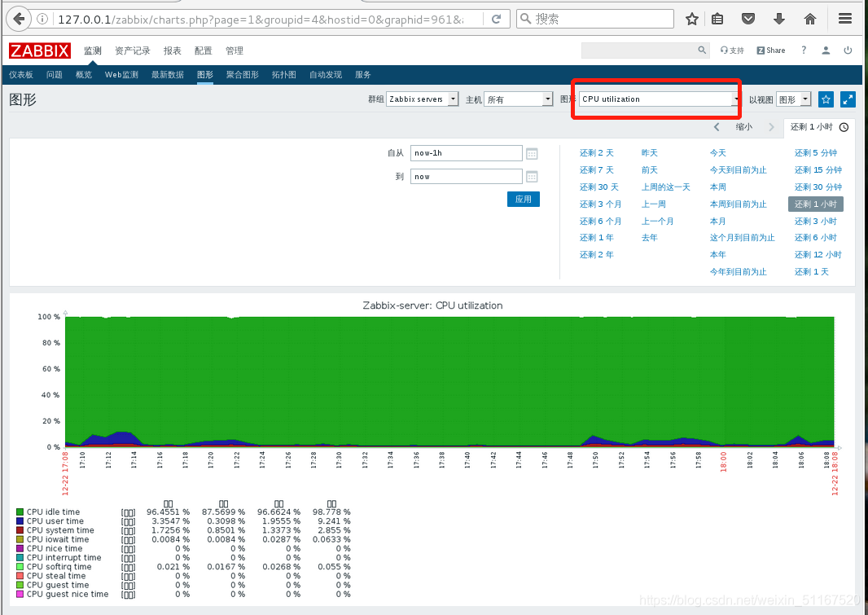Image resolution: width=868 pixels, height=615 pixels.
Task: Click the 应用 apply button
Action: click(x=523, y=200)
